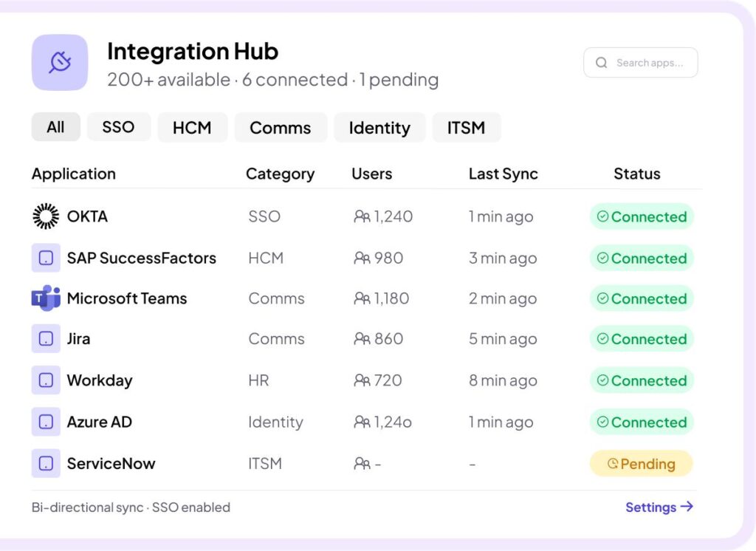This screenshot has height=551, width=756.
Task: Click the '3 min ago' sync time
Action: [x=503, y=259]
